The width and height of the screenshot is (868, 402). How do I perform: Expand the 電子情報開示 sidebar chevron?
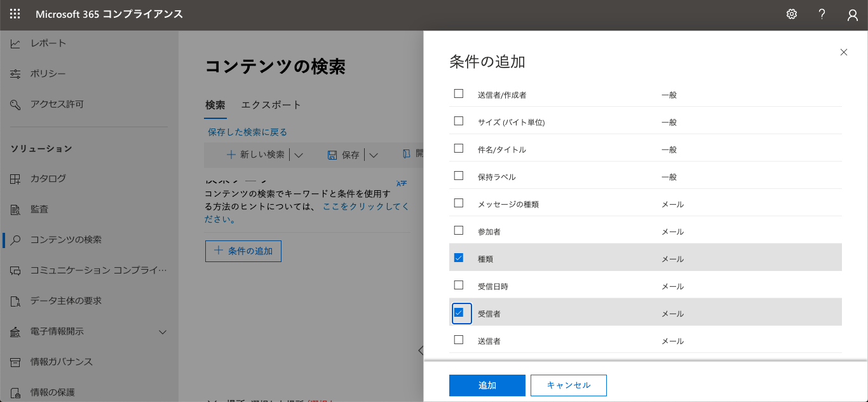[x=163, y=332]
